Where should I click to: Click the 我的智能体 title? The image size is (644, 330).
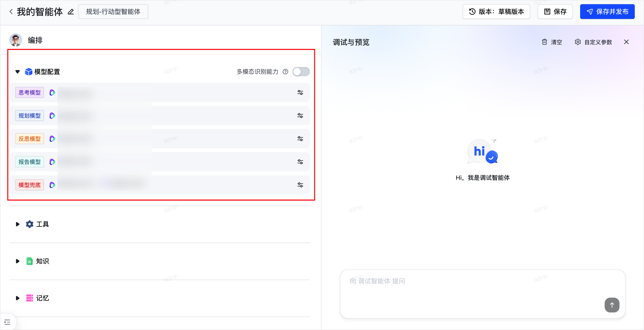pos(40,12)
